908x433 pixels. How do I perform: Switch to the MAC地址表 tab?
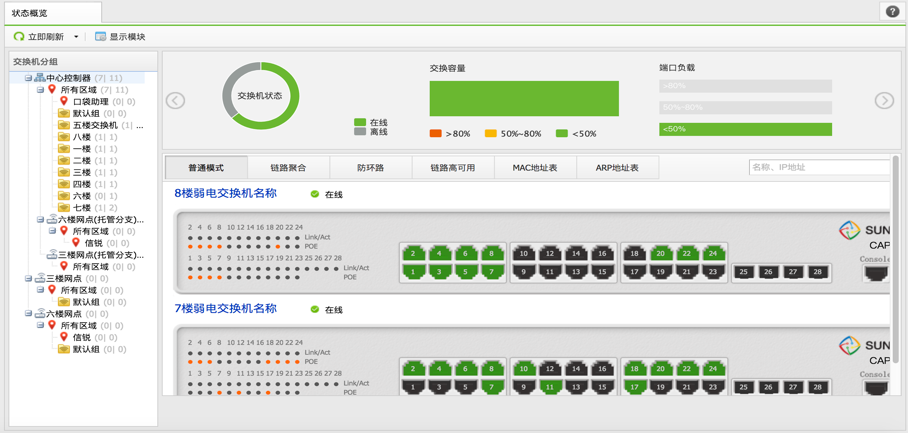pyautogui.click(x=535, y=168)
